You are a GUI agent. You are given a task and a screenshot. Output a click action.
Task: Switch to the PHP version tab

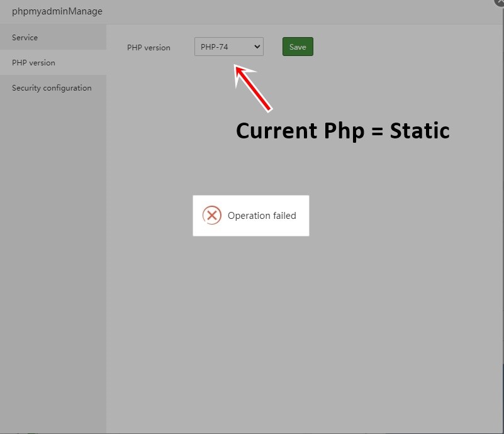[53, 63]
